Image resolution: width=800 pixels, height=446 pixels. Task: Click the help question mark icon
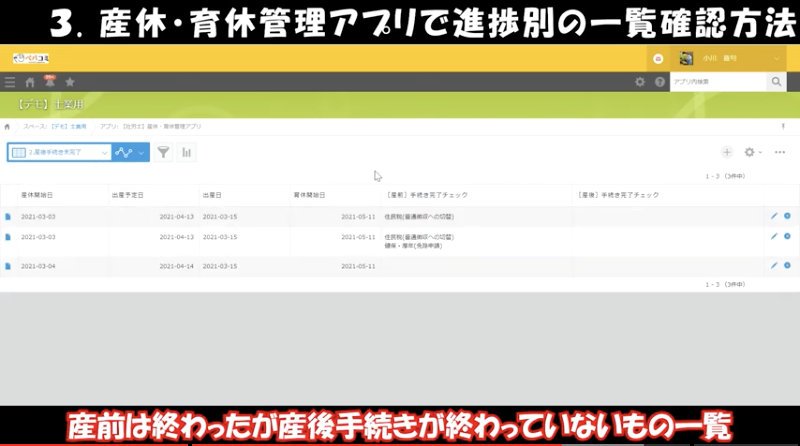(x=660, y=82)
